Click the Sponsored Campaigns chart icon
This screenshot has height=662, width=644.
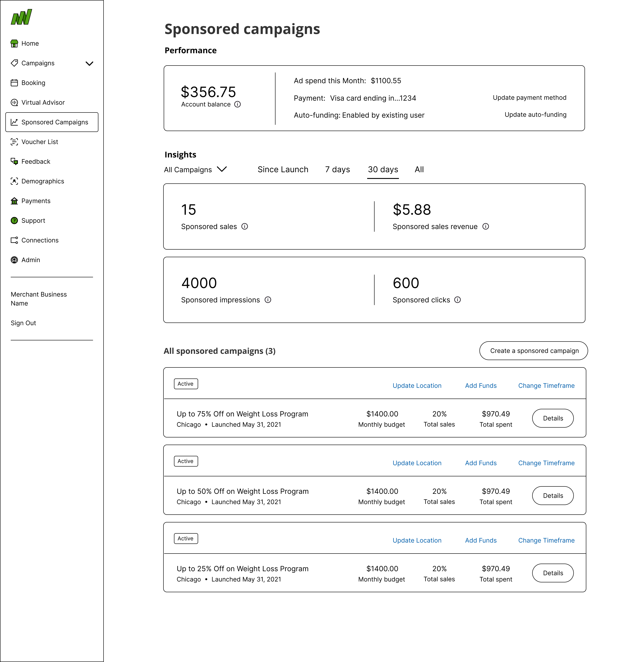pyautogui.click(x=14, y=122)
